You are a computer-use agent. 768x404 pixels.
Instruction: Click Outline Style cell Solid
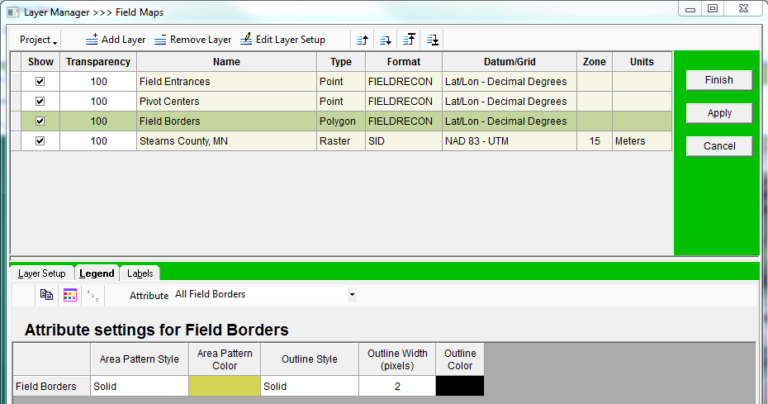[310, 386]
